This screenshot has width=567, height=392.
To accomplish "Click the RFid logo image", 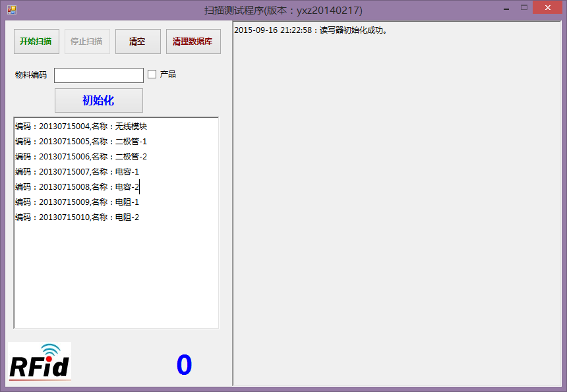I will tap(38, 362).
